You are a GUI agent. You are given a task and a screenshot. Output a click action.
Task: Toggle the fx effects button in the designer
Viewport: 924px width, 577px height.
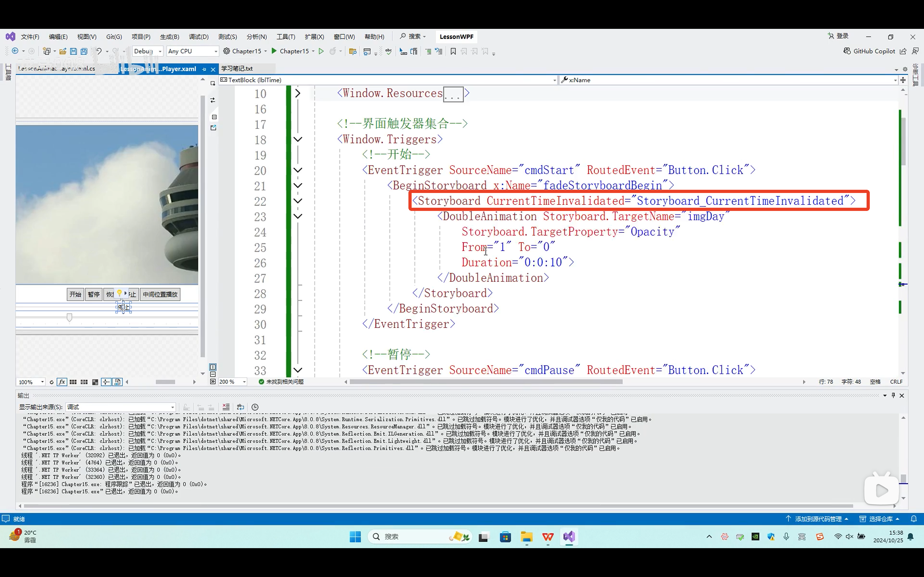62,382
